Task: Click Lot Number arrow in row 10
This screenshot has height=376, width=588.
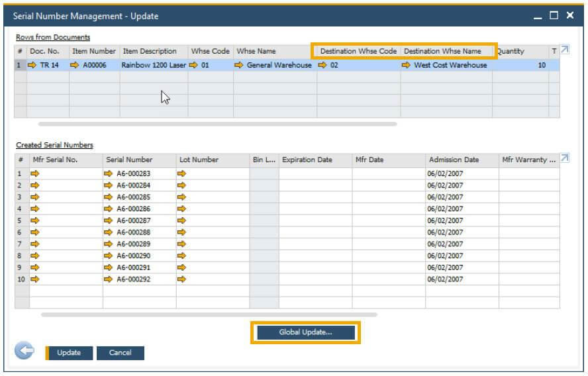Action: [x=181, y=279]
